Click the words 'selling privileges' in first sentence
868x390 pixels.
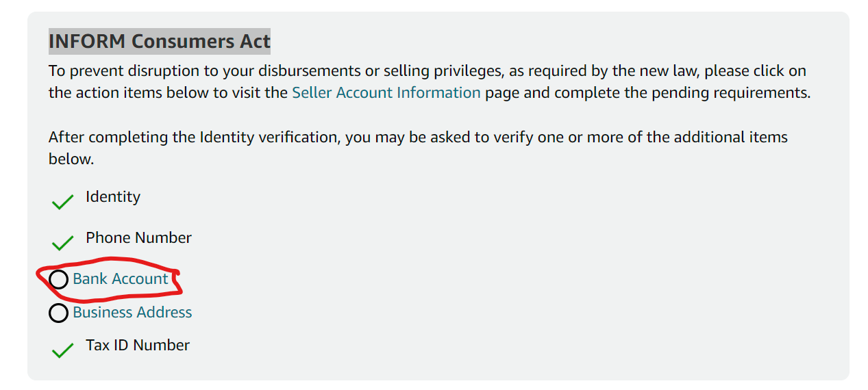(445, 70)
